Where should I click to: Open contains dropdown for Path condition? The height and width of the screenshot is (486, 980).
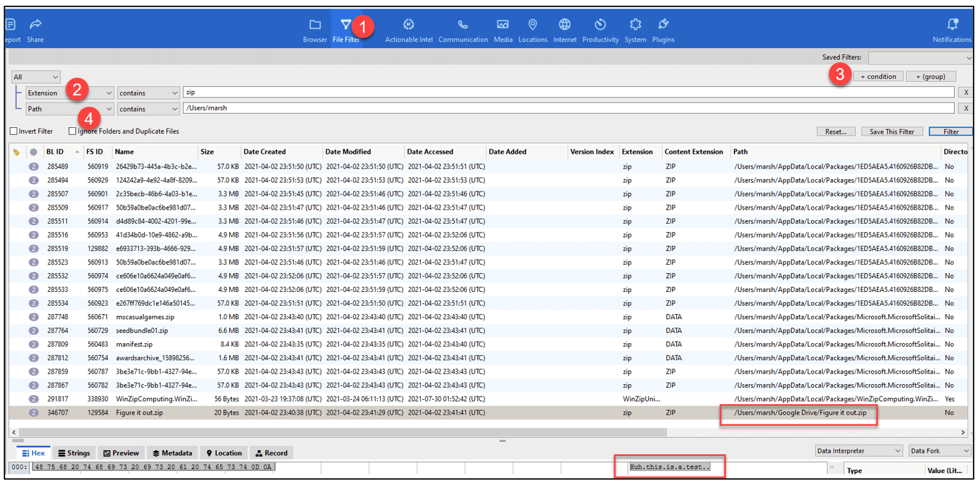click(x=148, y=109)
